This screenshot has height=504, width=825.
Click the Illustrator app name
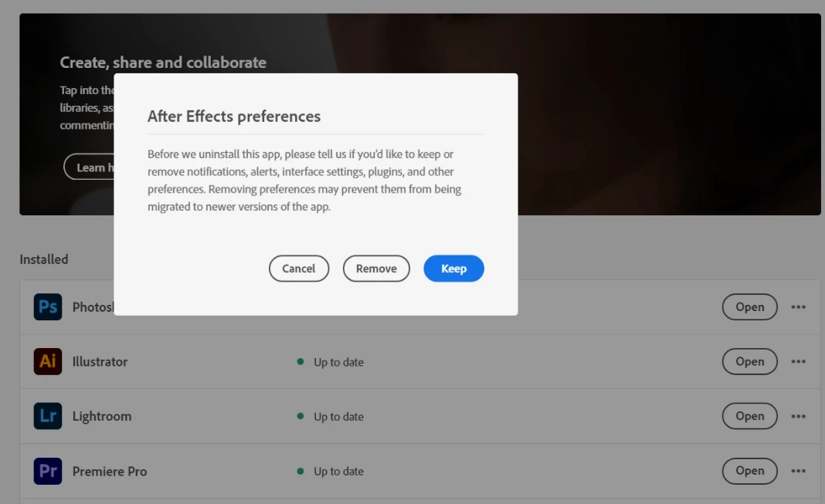pyautogui.click(x=100, y=361)
